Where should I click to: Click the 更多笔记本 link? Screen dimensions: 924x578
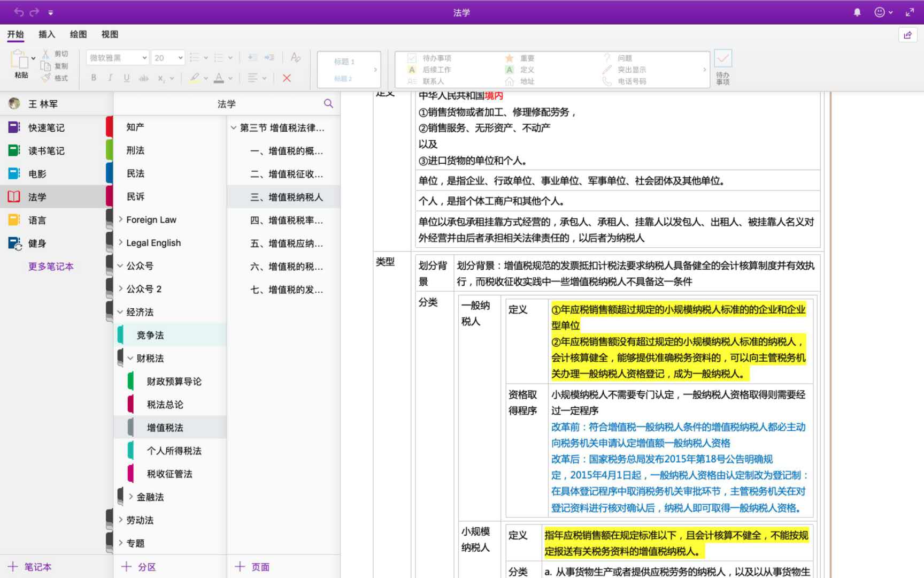[51, 267]
